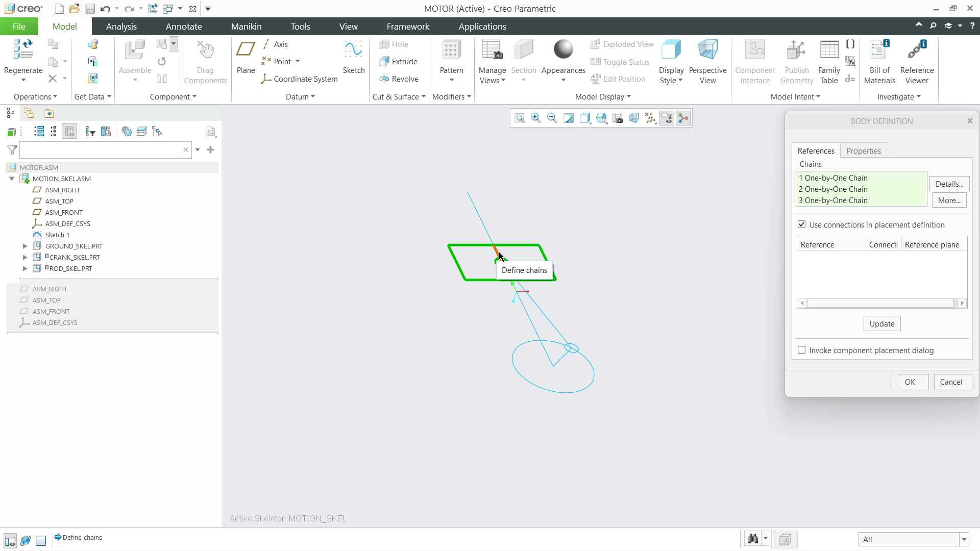Expand the Point dropdown in Datum group

point(298,61)
